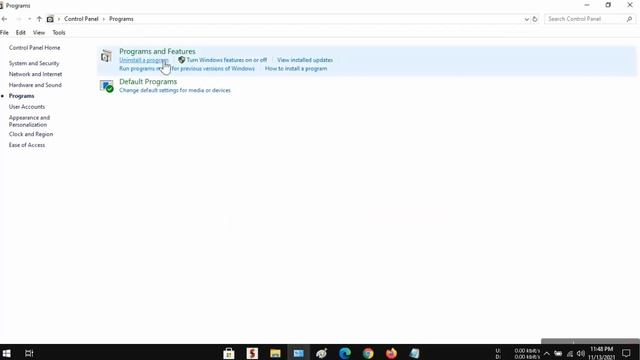Click Change default settings for media or devices
The image size is (640, 360).
(x=175, y=90)
